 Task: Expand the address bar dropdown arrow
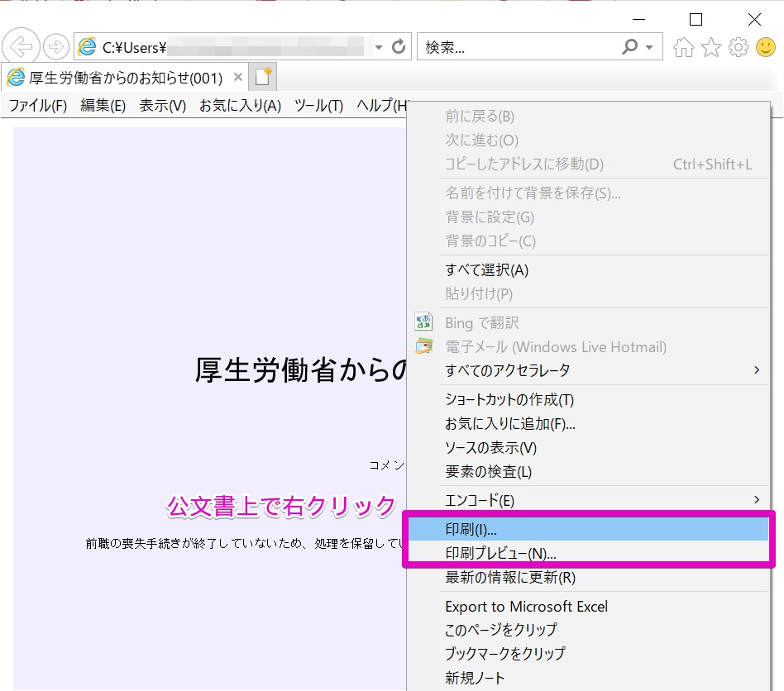[379, 47]
